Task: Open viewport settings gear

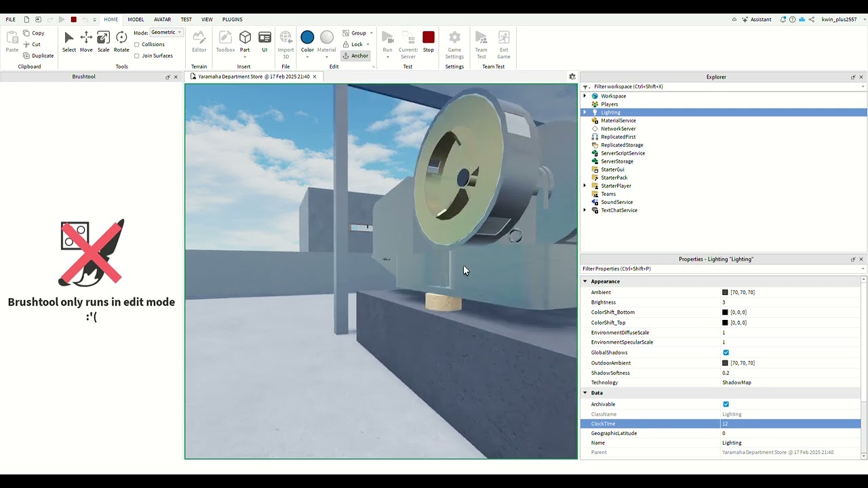Action: [x=572, y=77]
